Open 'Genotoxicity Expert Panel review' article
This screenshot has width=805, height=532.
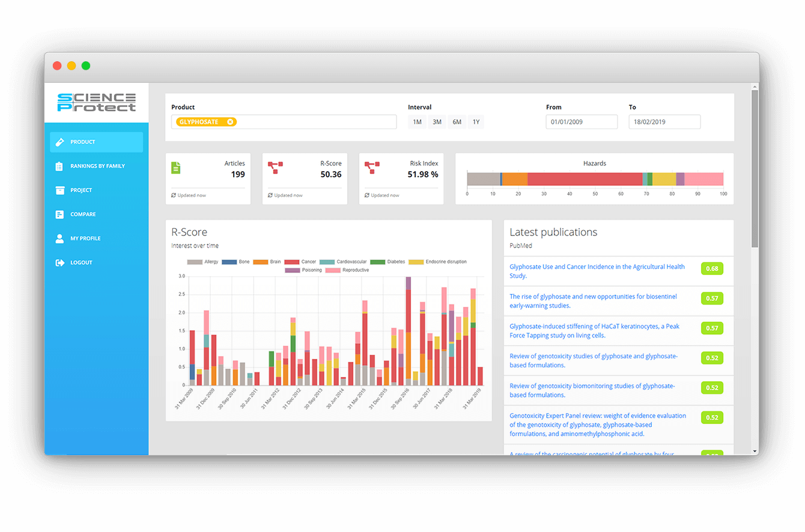[x=598, y=425]
